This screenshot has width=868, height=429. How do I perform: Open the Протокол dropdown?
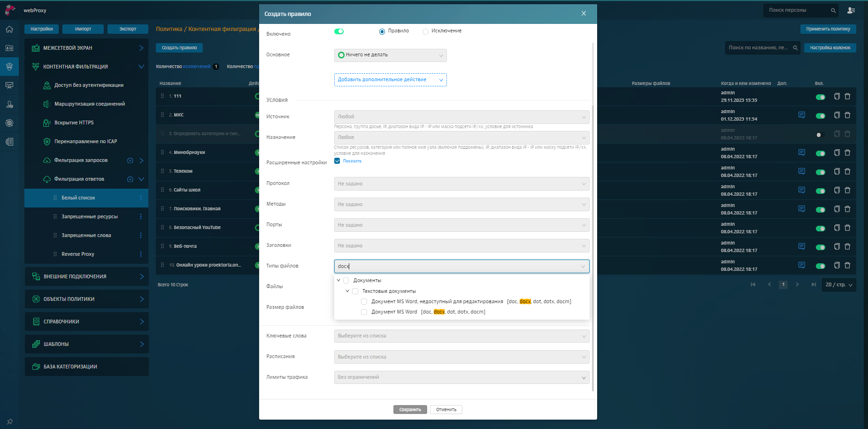click(x=462, y=184)
